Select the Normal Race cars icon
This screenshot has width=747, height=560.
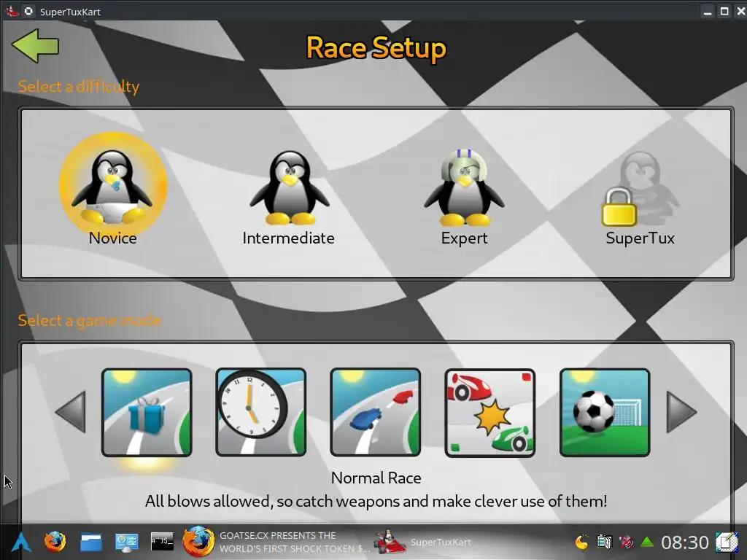[376, 413]
